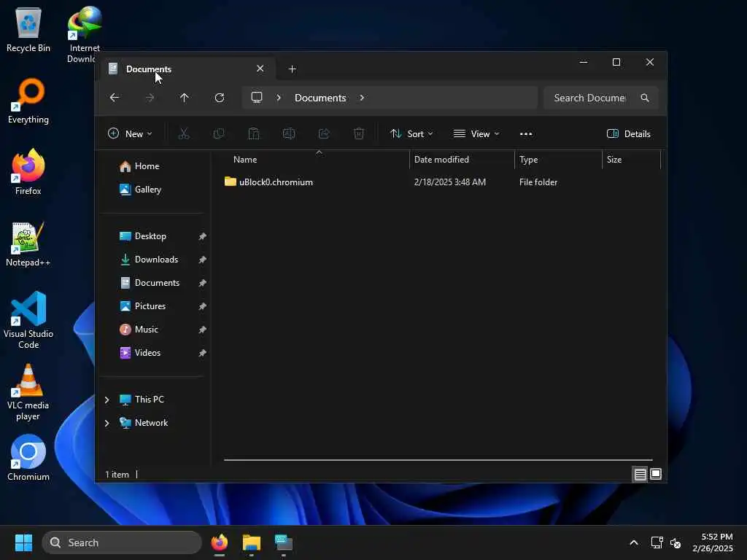747x560 pixels.
Task: Unpin Desktop using its pin icon
Action: pyautogui.click(x=203, y=236)
